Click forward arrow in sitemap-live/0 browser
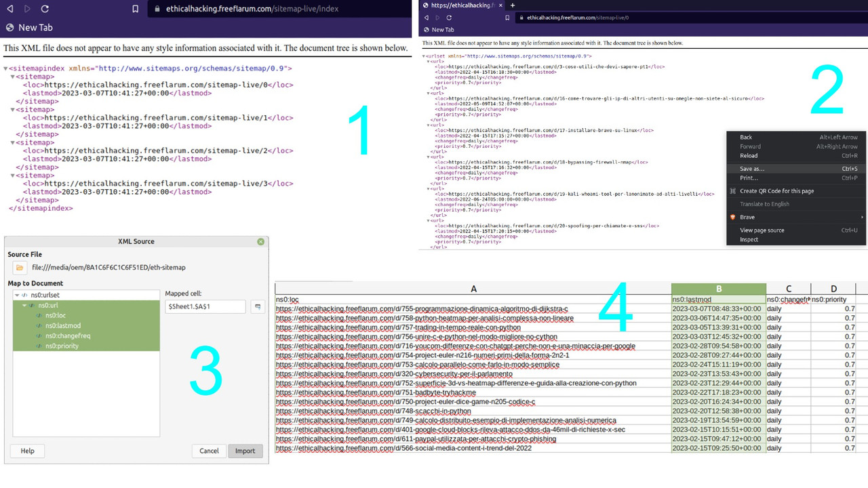This screenshot has width=868, height=488. tap(438, 18)
